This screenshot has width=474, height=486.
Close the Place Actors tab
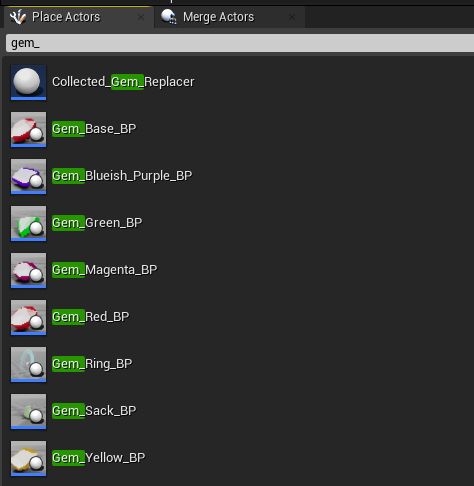point(141,17)
